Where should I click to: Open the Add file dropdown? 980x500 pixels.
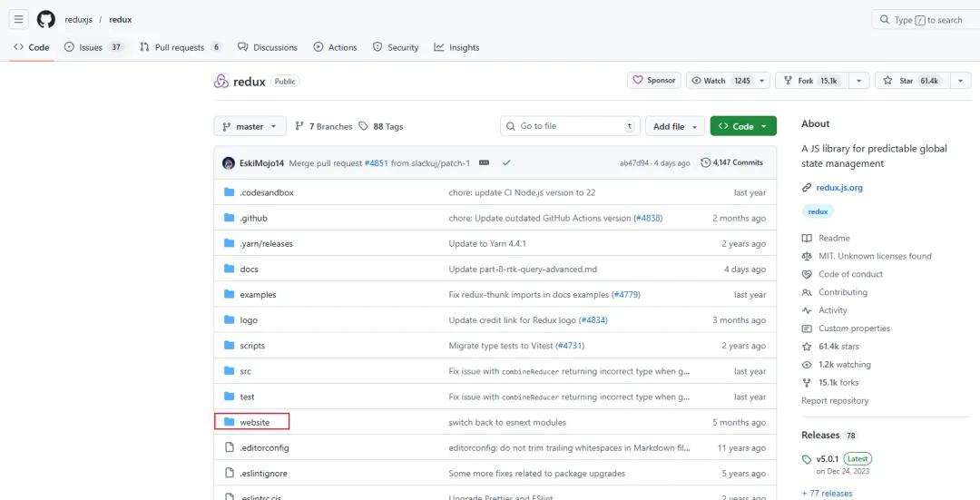(675, 126)
